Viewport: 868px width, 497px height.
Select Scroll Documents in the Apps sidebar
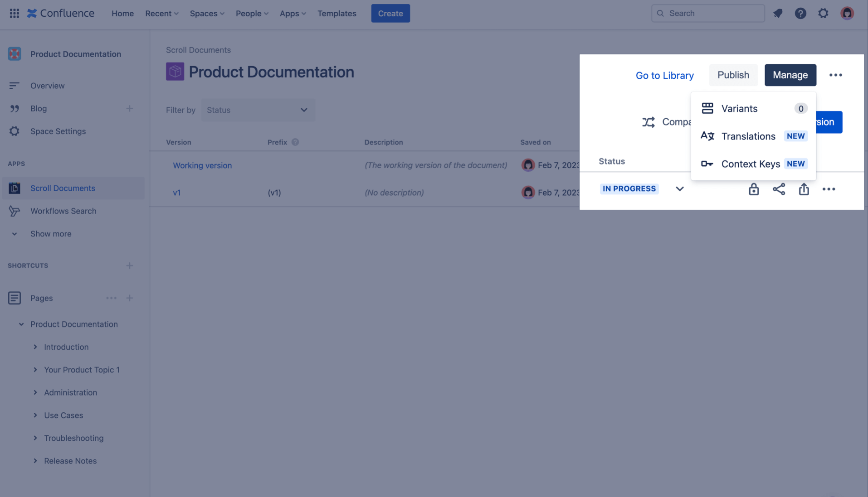(x=63, y=188)
